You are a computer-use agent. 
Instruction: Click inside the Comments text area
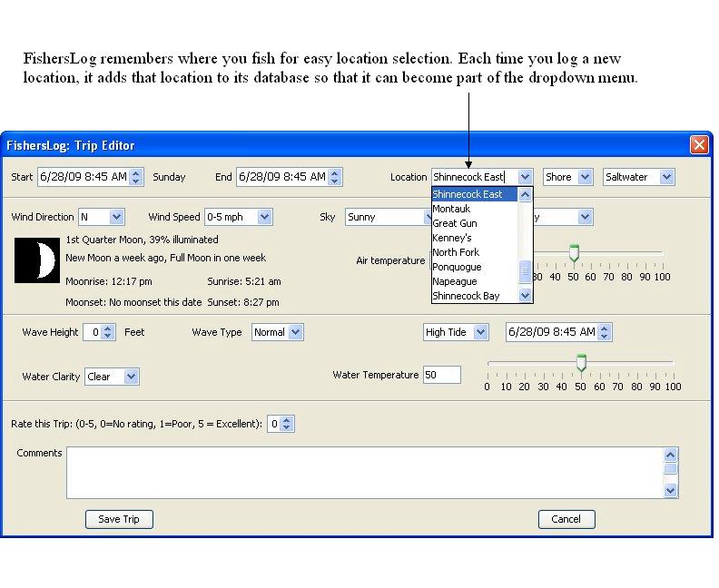pos(363,472)
